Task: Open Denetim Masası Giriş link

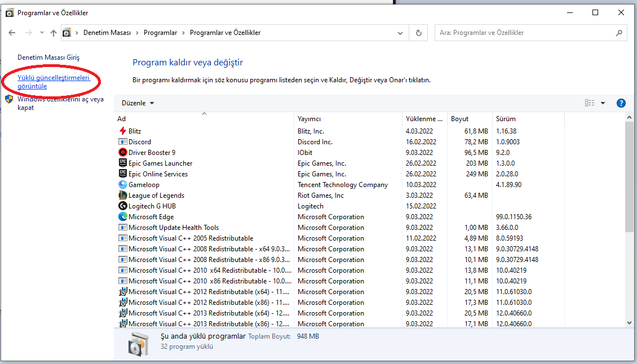Action: (48, 57)
